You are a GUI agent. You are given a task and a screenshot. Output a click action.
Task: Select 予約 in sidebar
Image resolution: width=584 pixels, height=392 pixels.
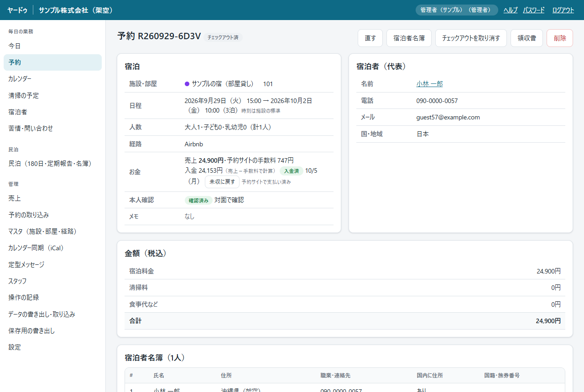[52, 62]
